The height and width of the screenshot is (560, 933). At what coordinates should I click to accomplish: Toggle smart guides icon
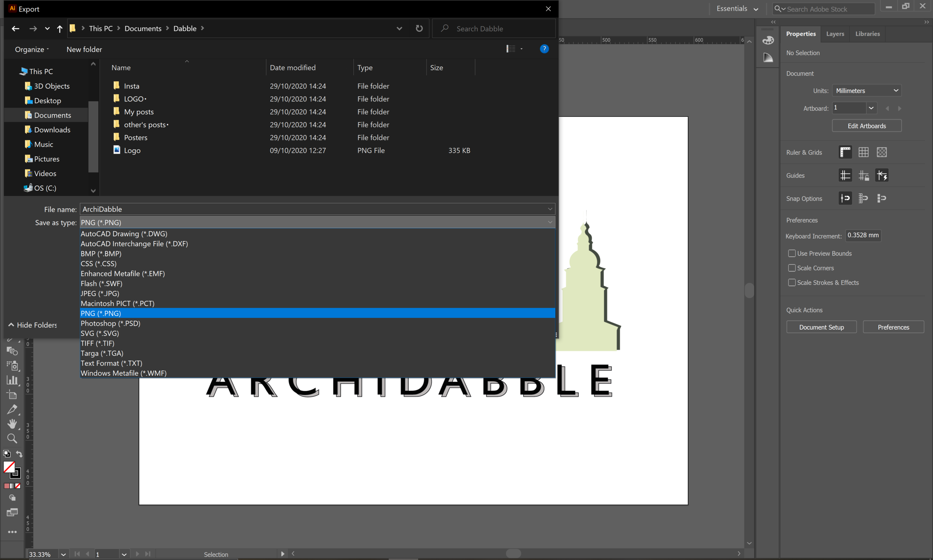click(x=881, y=175)
